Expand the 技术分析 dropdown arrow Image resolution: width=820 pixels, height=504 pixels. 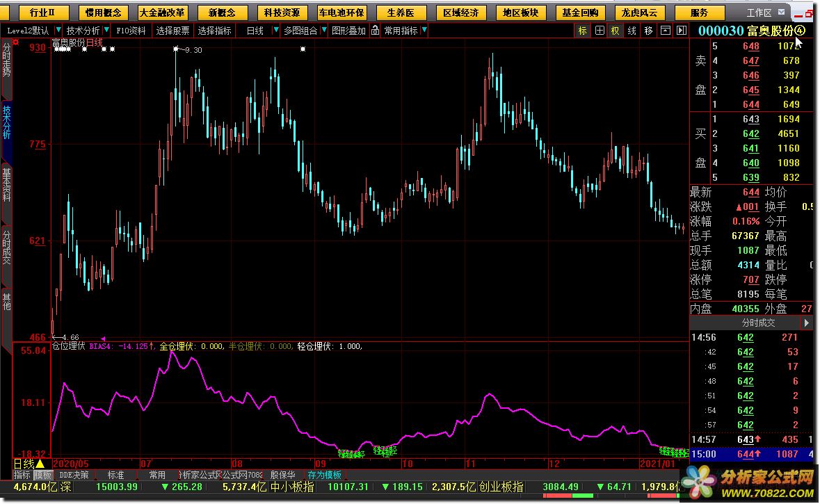(106, 31)
